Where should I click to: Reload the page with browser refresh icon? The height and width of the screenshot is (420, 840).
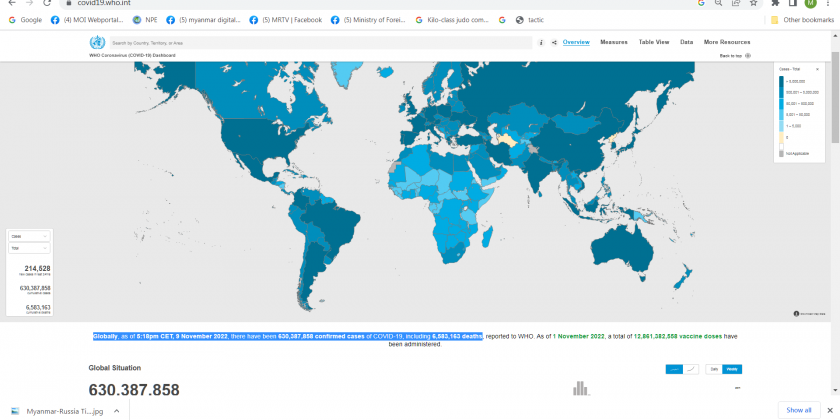point(47,4)
